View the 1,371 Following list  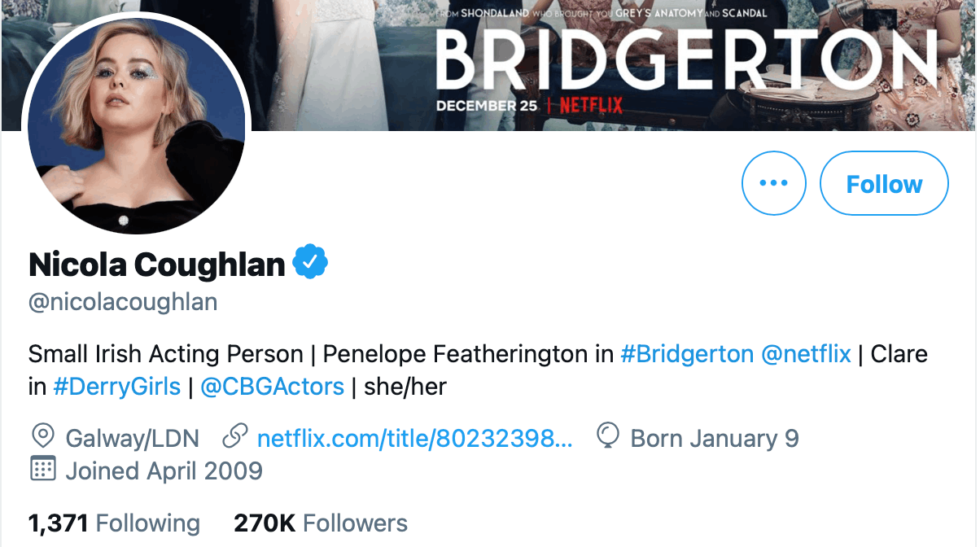pos(114,523)
